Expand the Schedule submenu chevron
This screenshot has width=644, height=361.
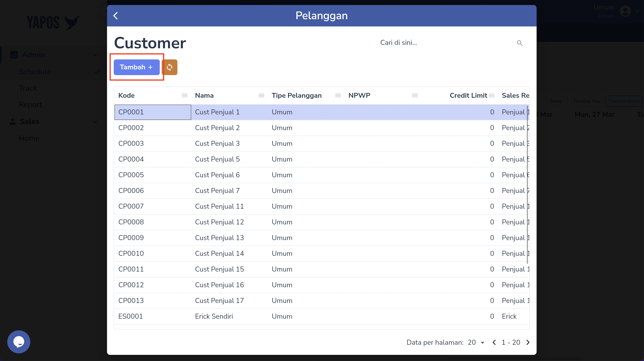point(97,72)
